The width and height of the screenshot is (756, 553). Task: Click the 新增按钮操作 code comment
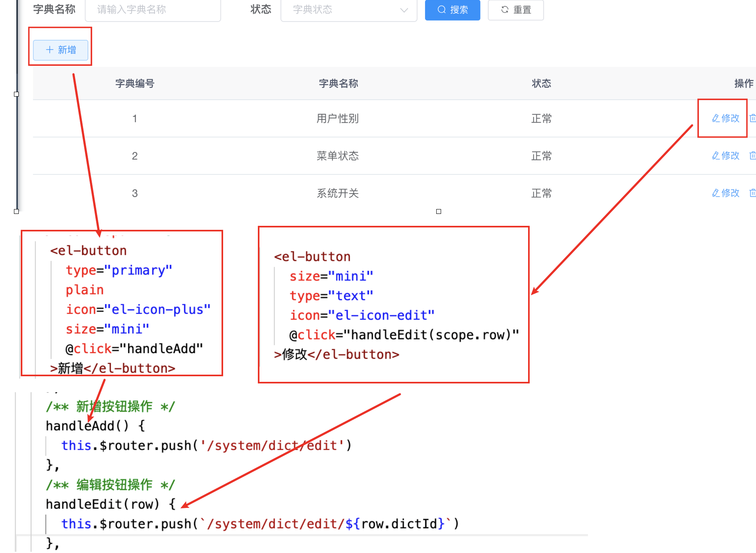point(111,407)
